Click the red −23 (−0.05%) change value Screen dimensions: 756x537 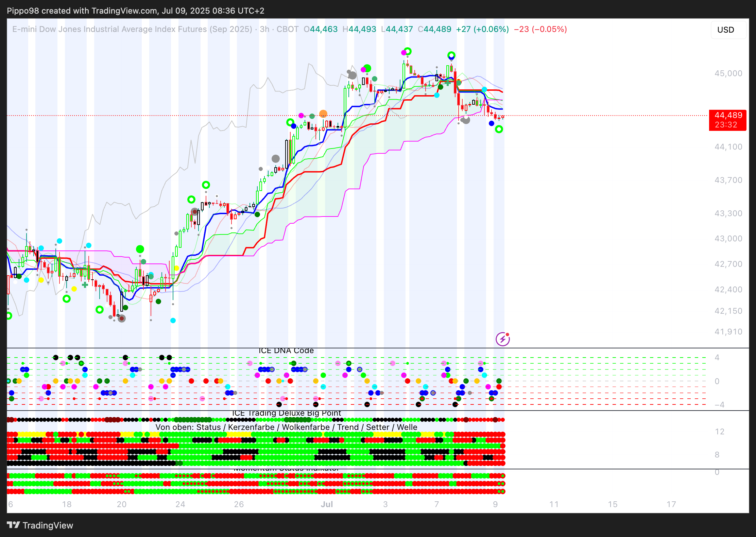pyautogui.click(x=540, y=29)
